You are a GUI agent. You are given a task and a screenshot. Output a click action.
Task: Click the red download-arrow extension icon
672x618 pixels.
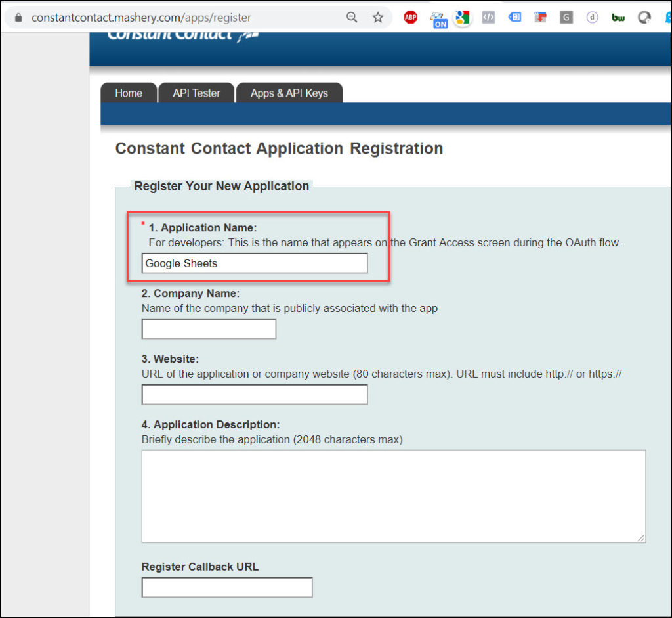[540, 17]
